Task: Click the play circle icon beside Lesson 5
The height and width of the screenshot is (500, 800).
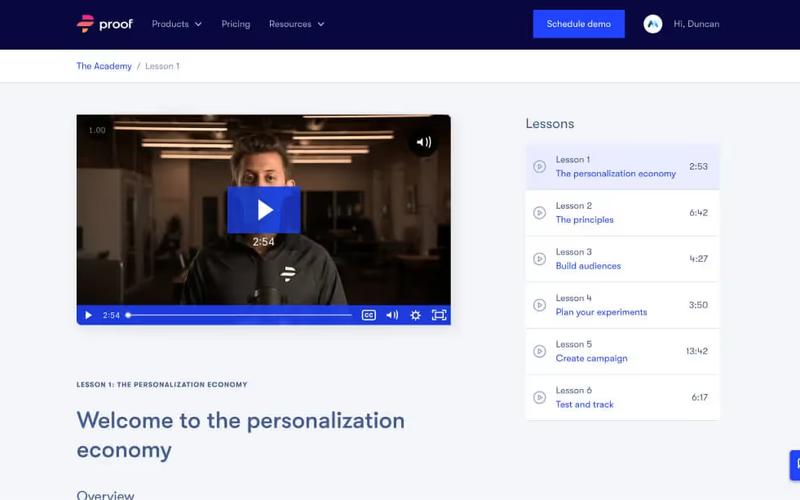Action: tap(539, 351)
